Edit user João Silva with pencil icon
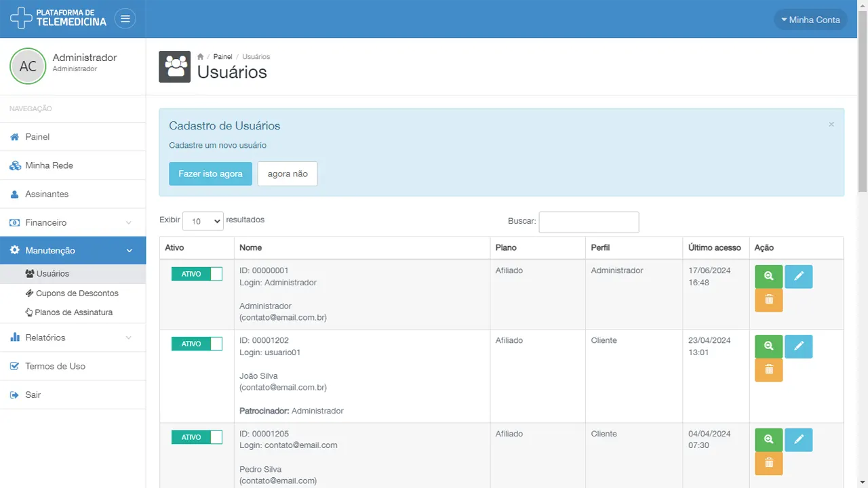 (x=799, y=346)
